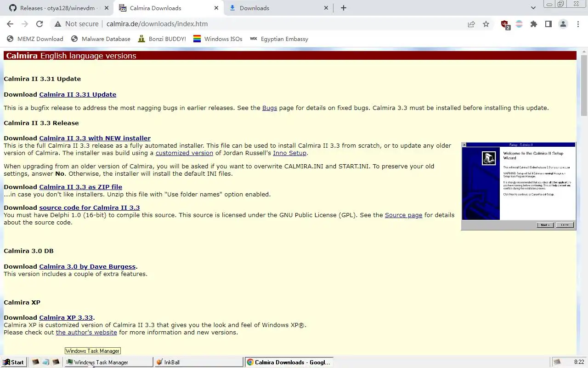The width and height of the screenshot is (588, 368).
Task: Get source code for Calmira II 3.3
Action: point(90,207)
